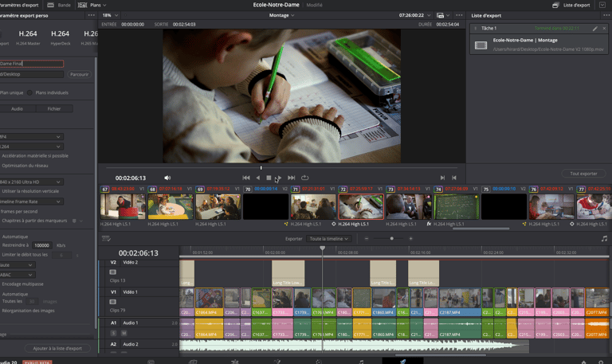The width and height of the screenshot is (612, 364).
Task: Stop playback in the viewer
Action: point(269,178)
